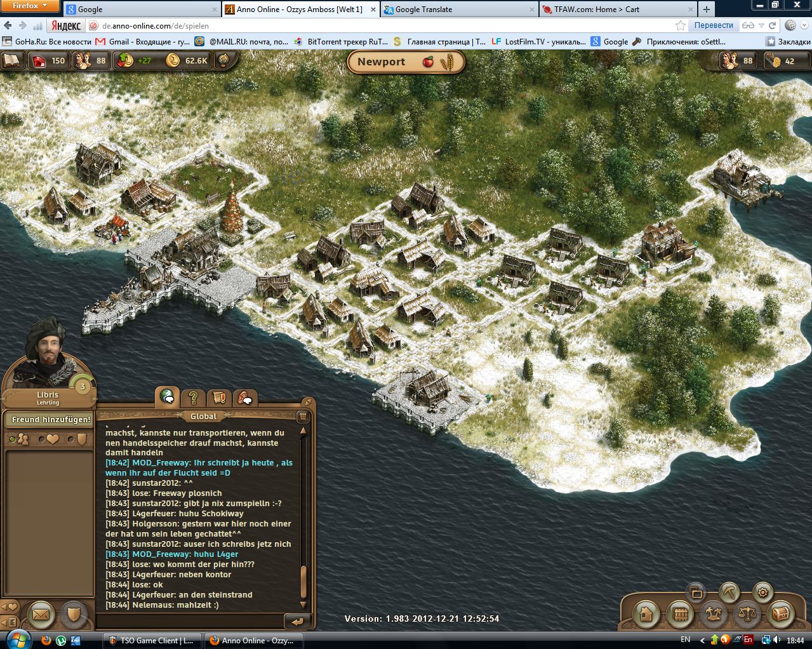Viewport: 812px width, 649px height.
Task: Click the apple food icon beside Newport
Action: [428, 62]
